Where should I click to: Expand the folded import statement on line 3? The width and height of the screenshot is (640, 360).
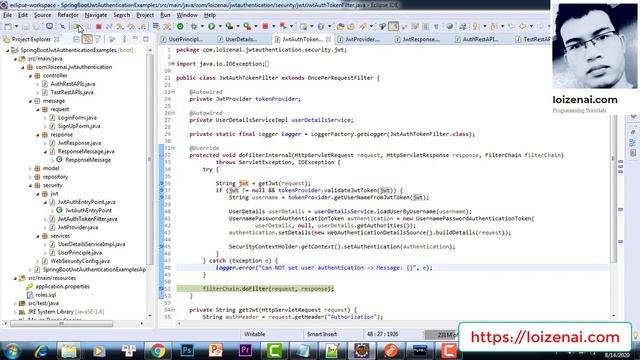(x=172, y=64)
